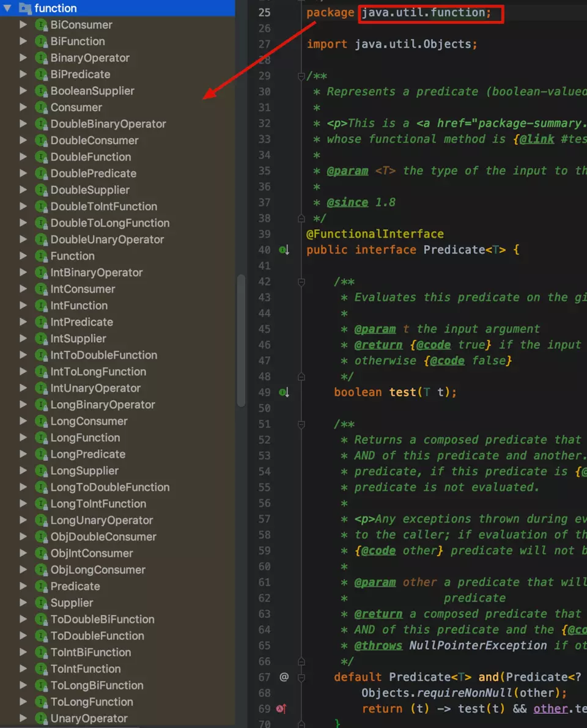Click the function package folder icon

24,8
